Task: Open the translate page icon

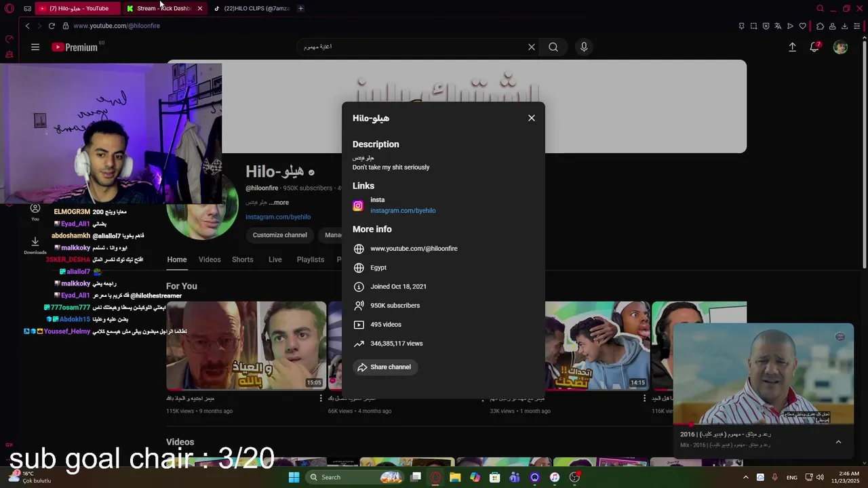Action: [x=778, y=26]
